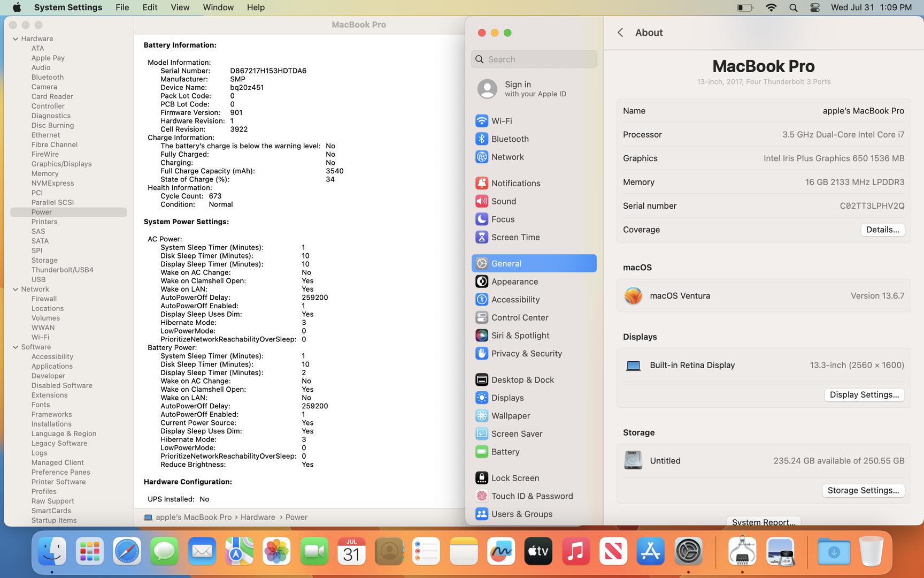This screenshot has width=924, height=578.
Task: Open Finder from the Dock
Action: (x=52, y=551)
